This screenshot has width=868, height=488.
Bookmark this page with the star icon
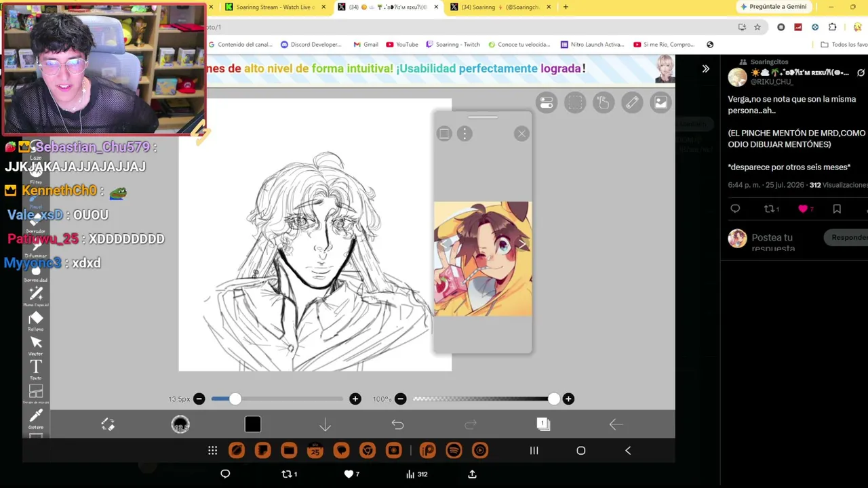757,27
